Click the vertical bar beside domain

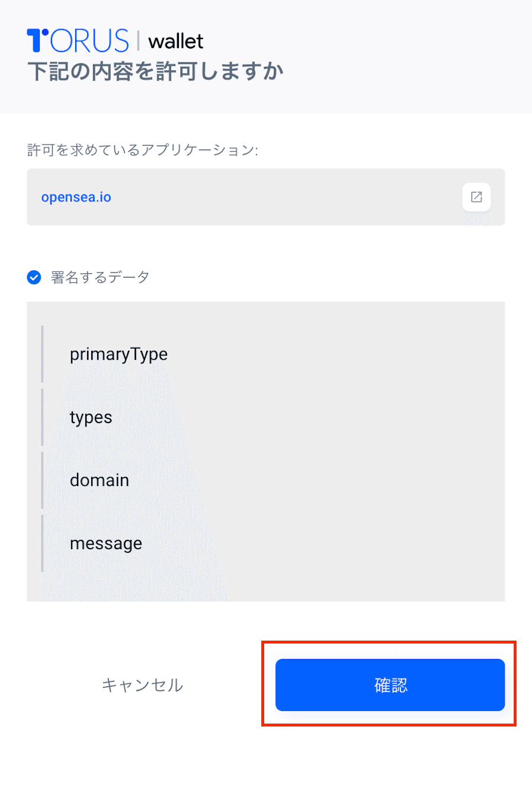click(42, 480)
